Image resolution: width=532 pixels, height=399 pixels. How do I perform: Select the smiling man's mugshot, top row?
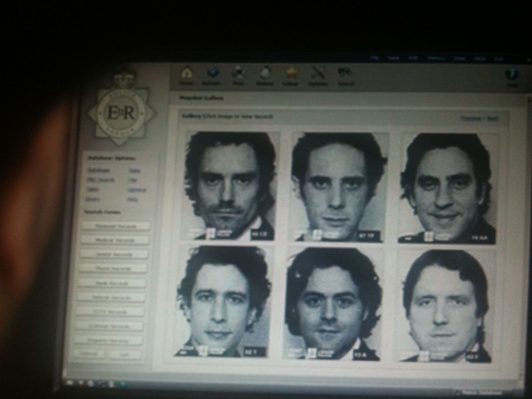447,187
